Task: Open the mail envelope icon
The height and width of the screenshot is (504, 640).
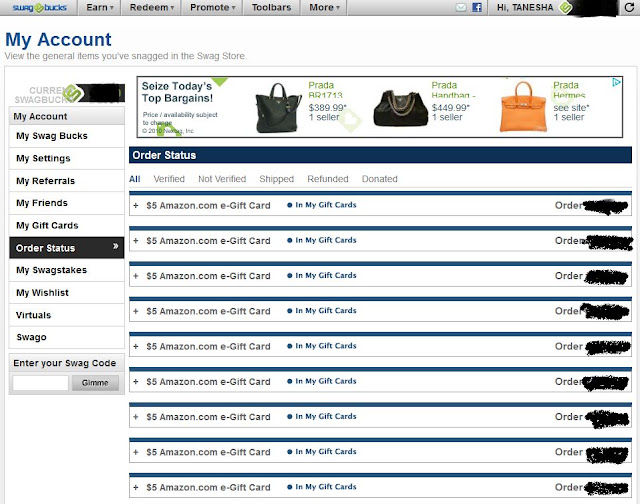Action: tap(461, 7)
